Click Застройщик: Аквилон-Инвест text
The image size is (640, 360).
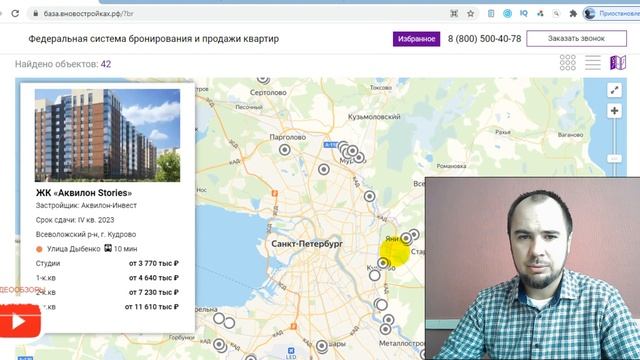86,205
